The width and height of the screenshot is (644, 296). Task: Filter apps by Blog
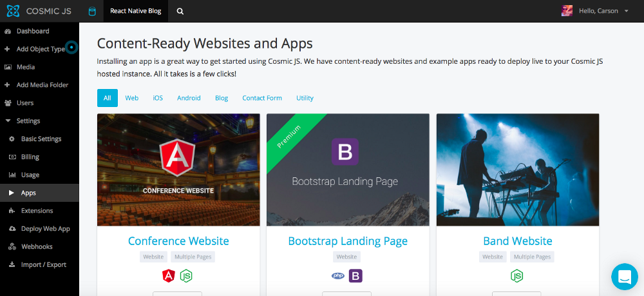pyautogui.click(x=222, y=98)
